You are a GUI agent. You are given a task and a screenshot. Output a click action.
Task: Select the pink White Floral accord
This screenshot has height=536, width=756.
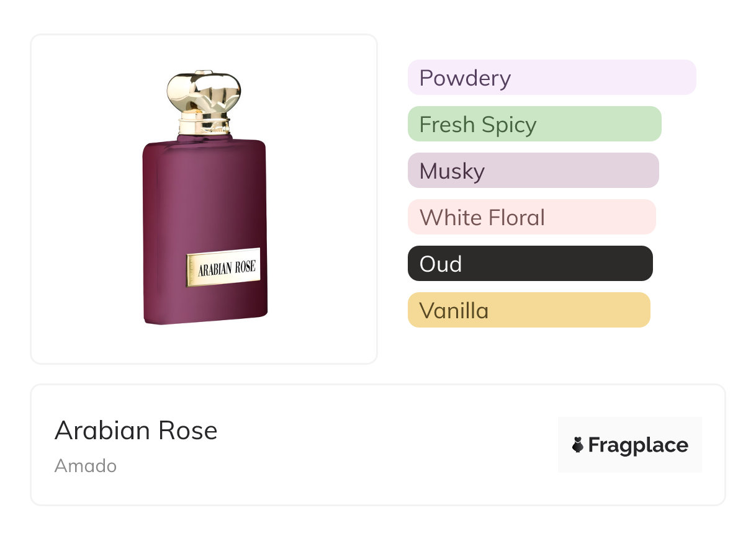click(x=531, y=217)
